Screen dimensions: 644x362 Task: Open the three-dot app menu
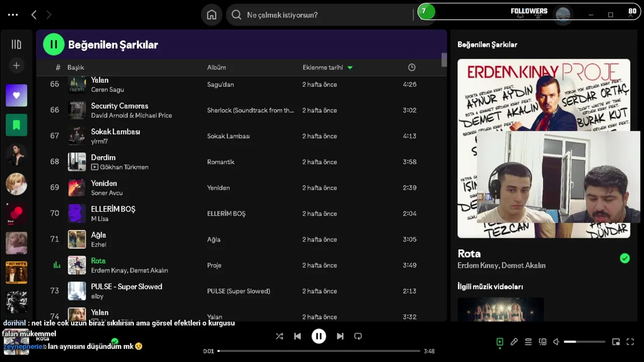(13, 15)
